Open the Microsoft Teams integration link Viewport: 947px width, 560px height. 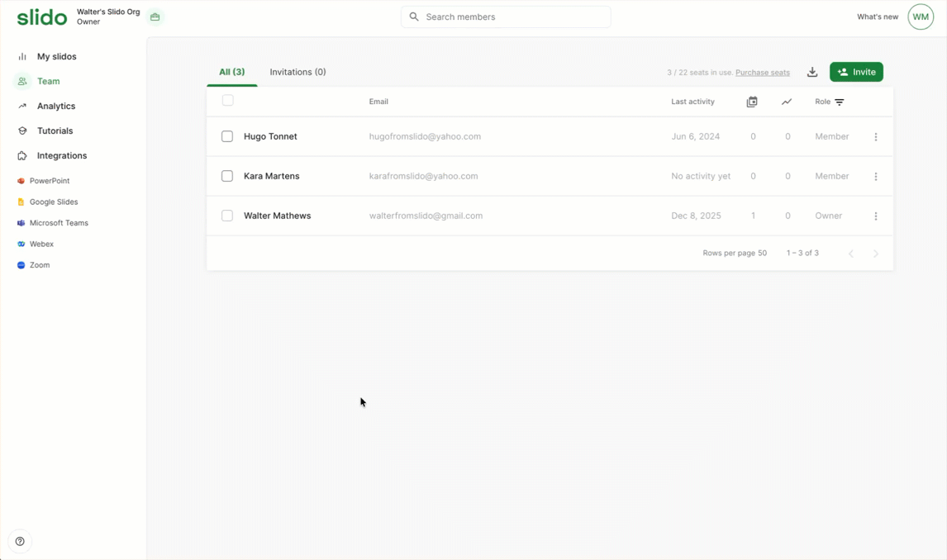pyautogui.click(x=59, y=223)
